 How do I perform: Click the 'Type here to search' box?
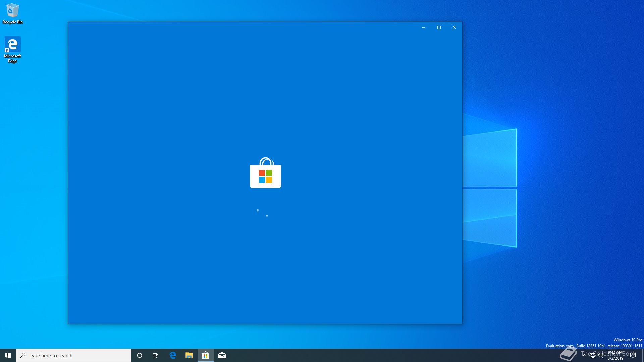[74, 355]
